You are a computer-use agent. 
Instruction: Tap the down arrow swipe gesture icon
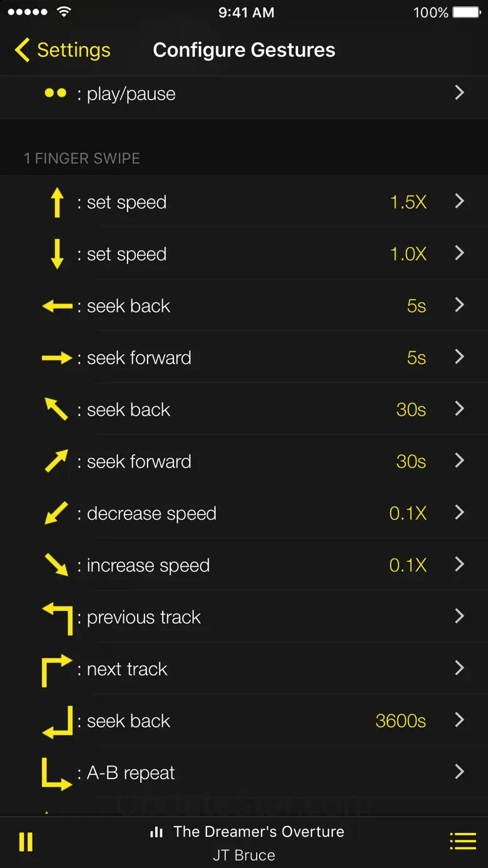coord(57,255)
